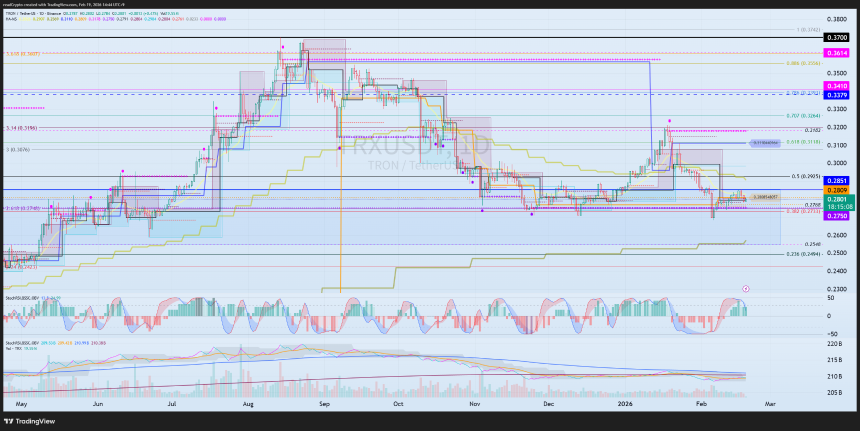Viewport: 860px width, 431px height.
Task: Click the 0.886 Fibonacci level label
Action: pyautogui.click(x=804, y=63)
